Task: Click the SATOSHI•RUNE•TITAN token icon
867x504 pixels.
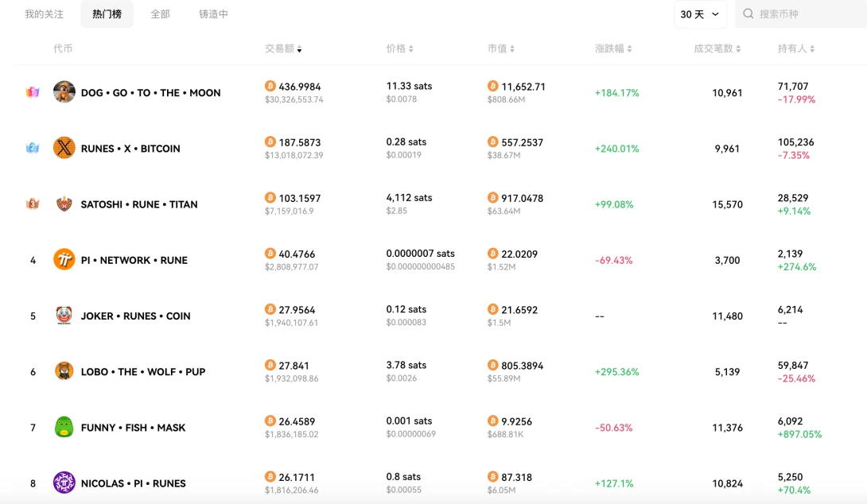Action: pos(64,204)
